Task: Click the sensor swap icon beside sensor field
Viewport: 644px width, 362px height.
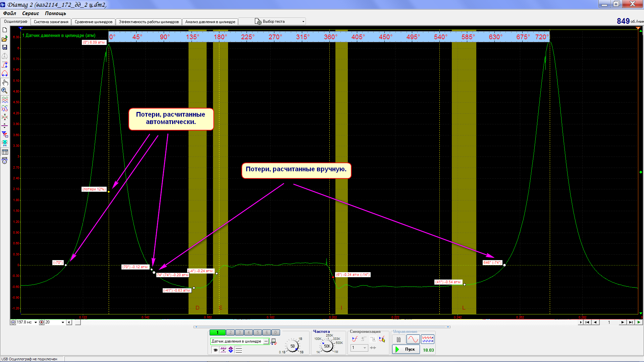Action: pos(274,342)
